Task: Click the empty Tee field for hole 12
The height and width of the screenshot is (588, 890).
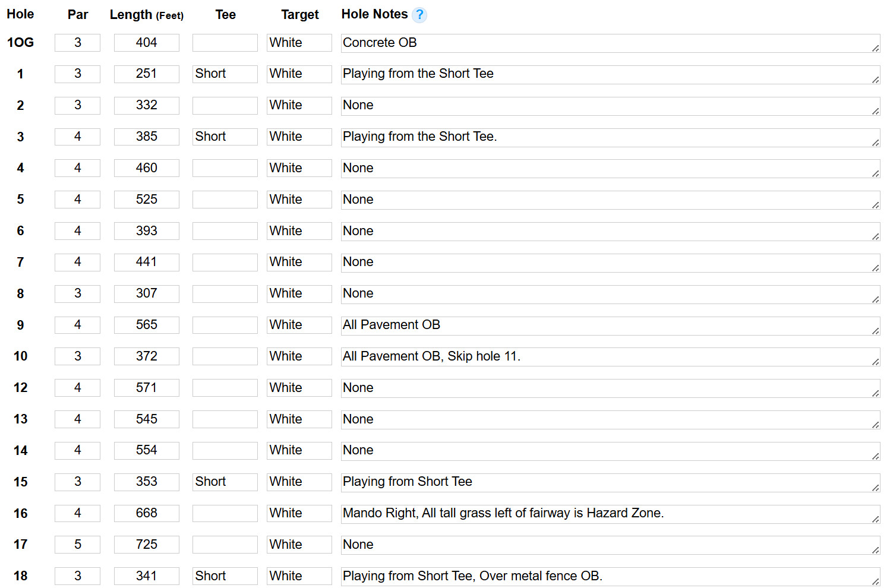Action: pos(225,388)
